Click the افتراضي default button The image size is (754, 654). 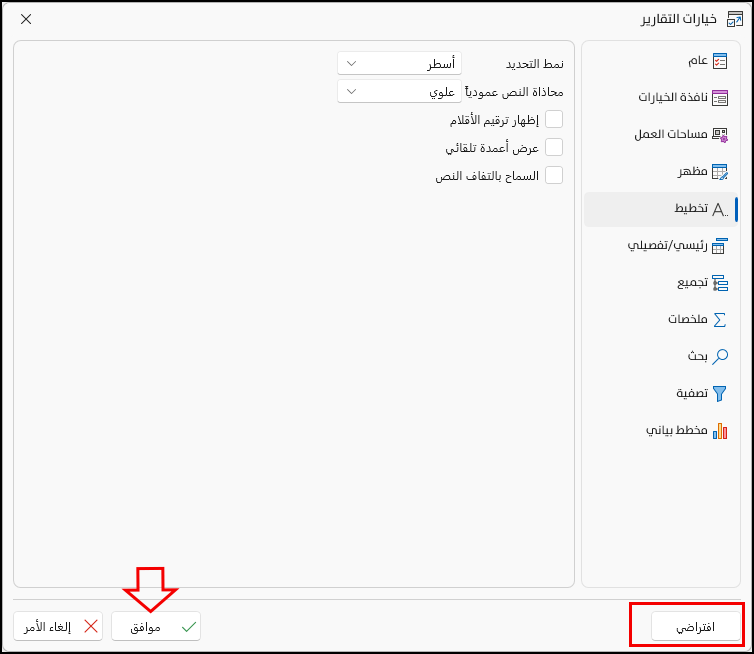point(695,627)
